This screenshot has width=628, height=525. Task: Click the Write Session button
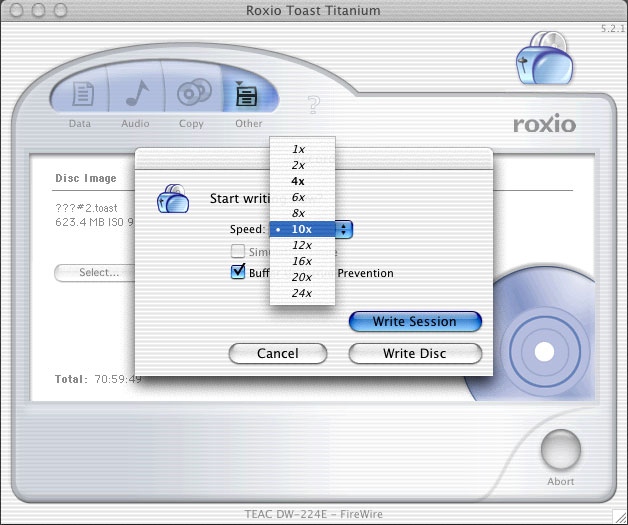coord(415,322)
